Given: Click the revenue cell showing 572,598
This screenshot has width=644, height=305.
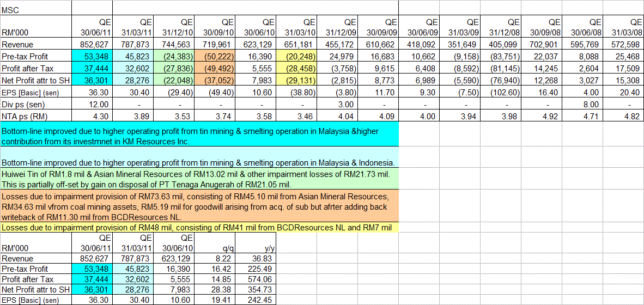Looking at the screenshot, I should click(x=623, y=45).
